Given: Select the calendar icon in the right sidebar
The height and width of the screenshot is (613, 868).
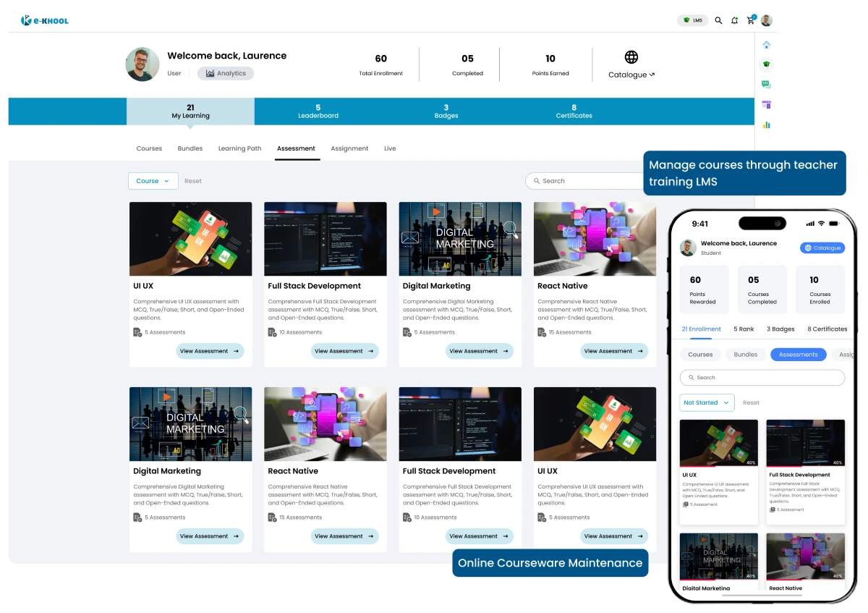Looking at the screenshot, I should [x=766, y=103].
